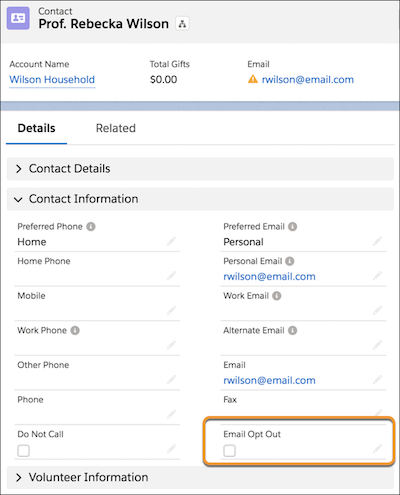The height and width of the screenshot is (495, 400).
Task: Check the Do Not Call checkbox
Action: 23,451
